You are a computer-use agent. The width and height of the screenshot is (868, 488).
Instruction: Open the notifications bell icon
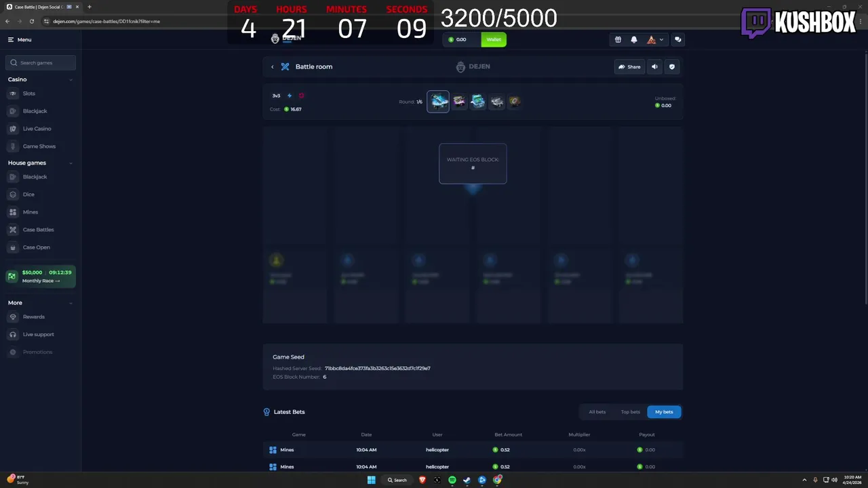(634, 39)
